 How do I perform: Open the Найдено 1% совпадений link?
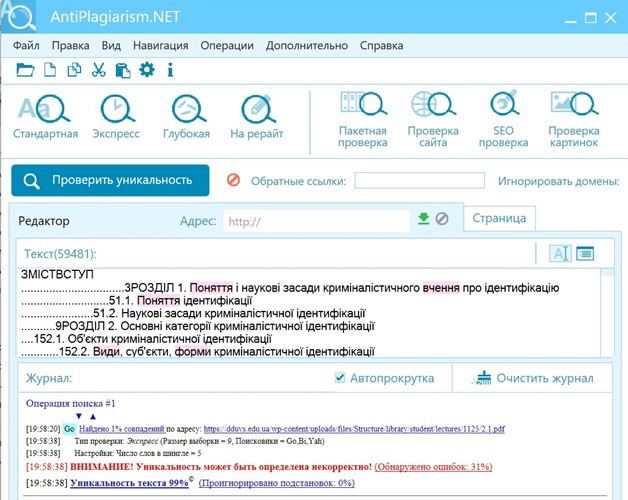(x=122, y=429)
